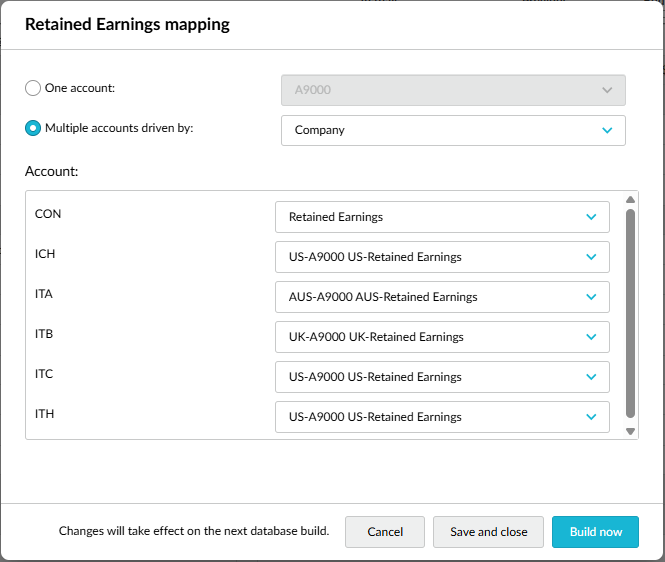Screen dimensions: 665x562
Task: Click the scroll down arrow in account list
Action: [x=630, y=431]
